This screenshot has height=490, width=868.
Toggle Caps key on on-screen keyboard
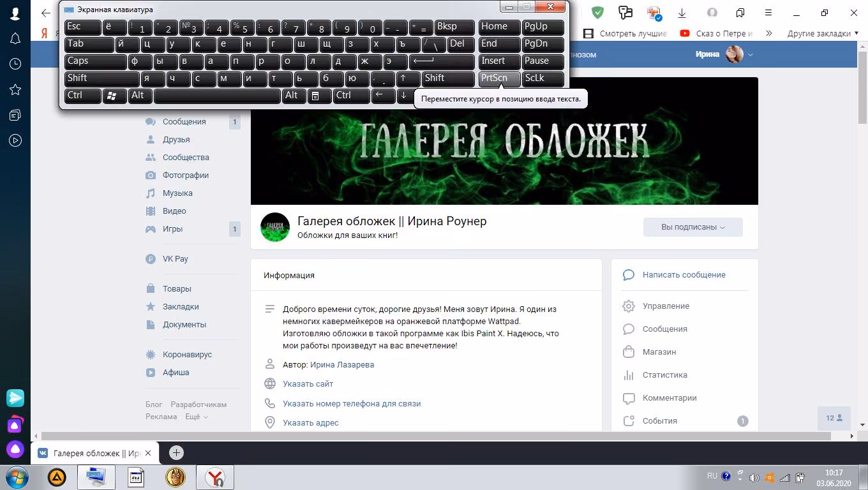(96, 61)
